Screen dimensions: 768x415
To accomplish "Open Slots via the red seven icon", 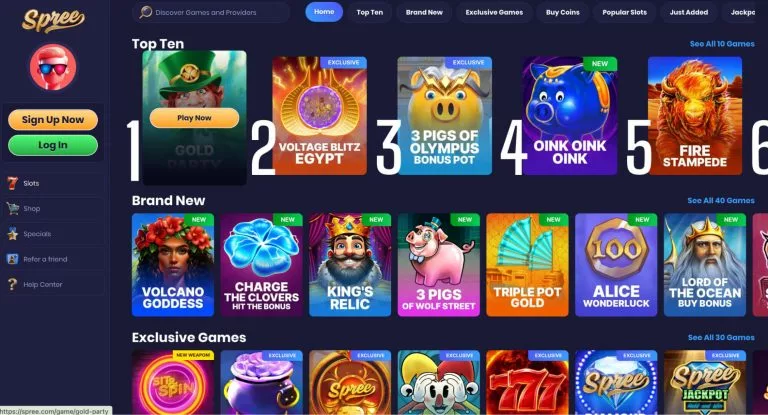I will tap(13, 183).
